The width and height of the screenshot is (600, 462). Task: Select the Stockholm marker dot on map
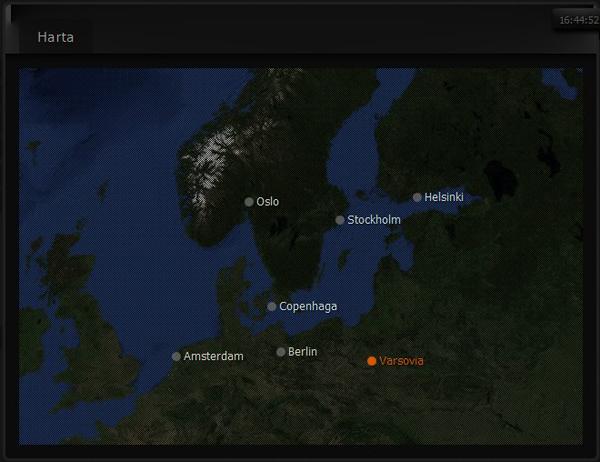(x=340, y=220)
